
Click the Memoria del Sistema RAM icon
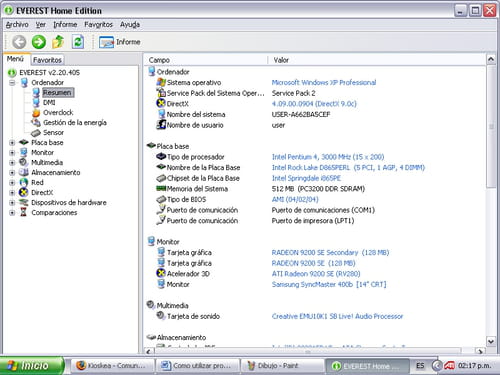point(161,188)
